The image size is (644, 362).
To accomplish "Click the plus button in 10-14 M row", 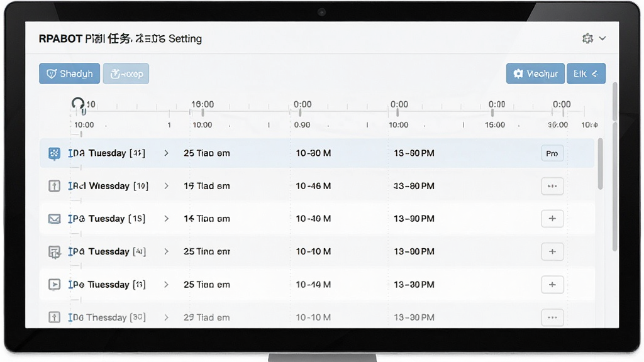I will click(552, 285).
